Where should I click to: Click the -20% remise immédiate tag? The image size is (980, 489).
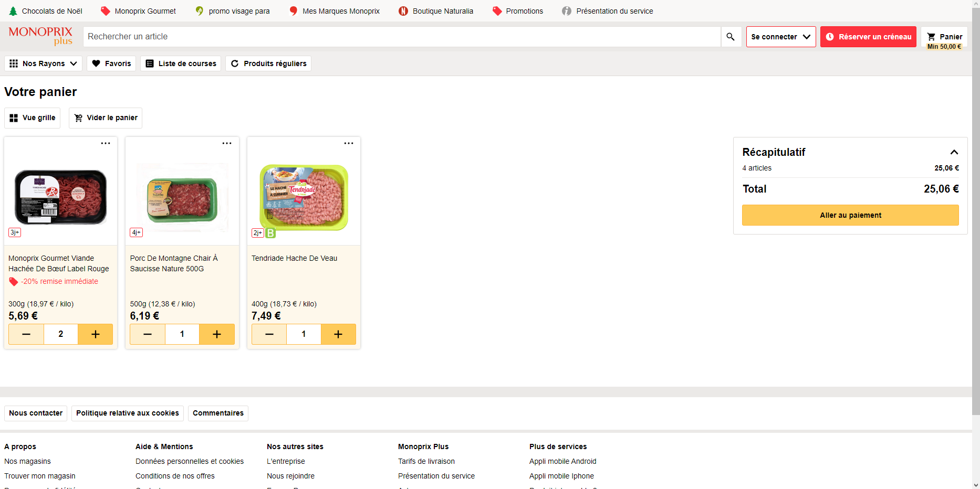54,282
